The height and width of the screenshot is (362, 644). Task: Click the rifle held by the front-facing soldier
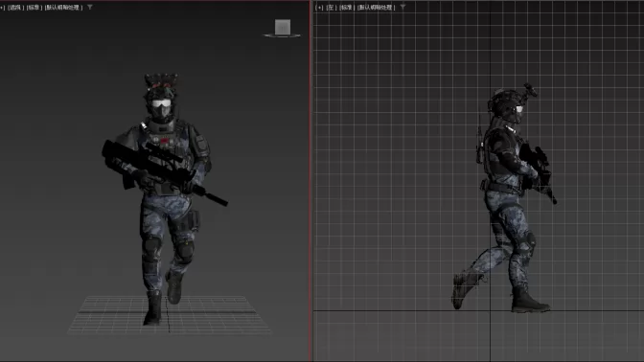coord(164,171)
